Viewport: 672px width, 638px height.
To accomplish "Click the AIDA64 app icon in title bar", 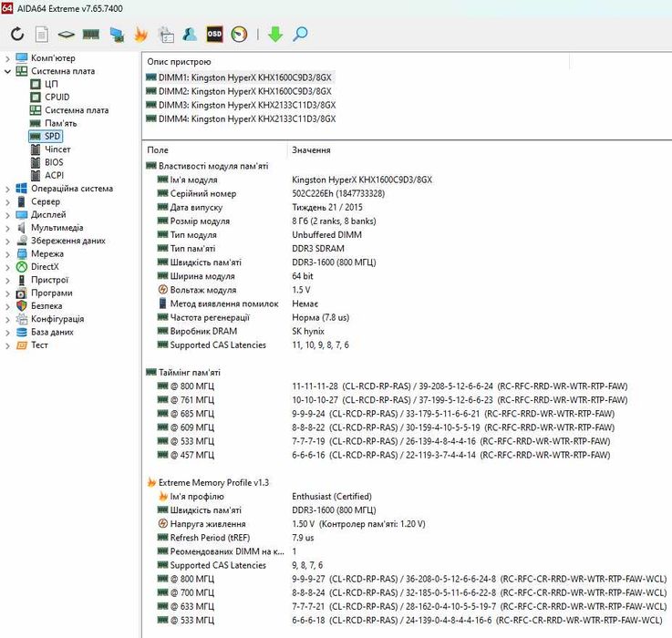I will pyautogui.click(x=7, y=8).
